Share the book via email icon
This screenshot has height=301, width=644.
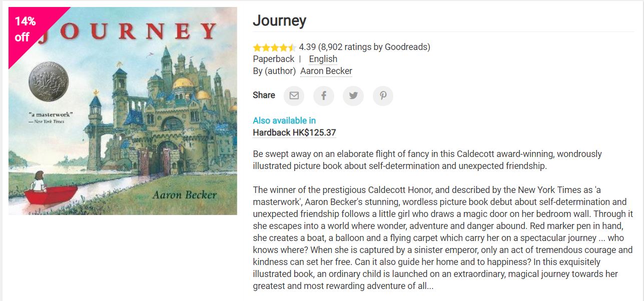tap(294, 95)
